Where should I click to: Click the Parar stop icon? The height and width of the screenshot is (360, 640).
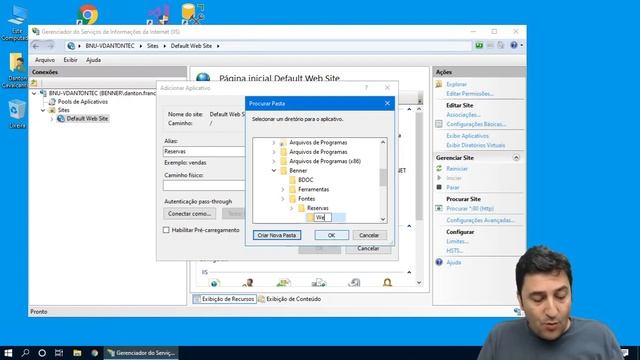[439, 187]
